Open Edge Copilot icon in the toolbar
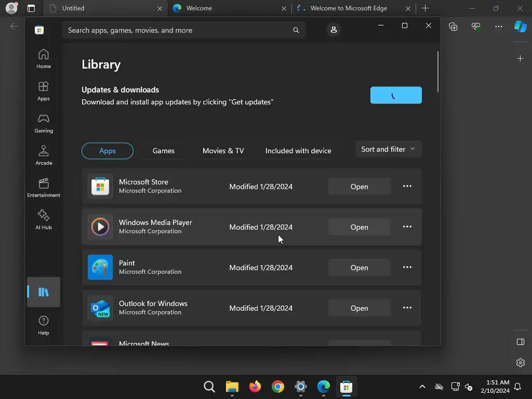 [520, 26]
